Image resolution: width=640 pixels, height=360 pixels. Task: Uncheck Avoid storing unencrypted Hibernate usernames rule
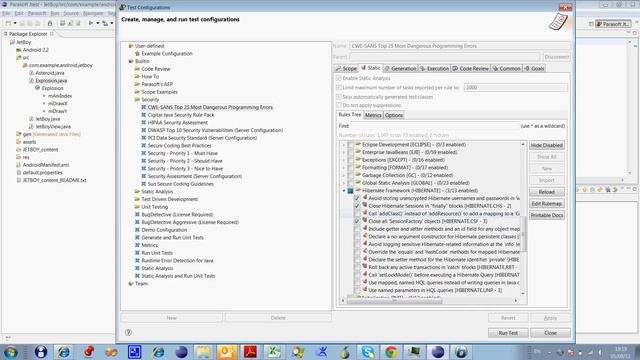(357, 198)
